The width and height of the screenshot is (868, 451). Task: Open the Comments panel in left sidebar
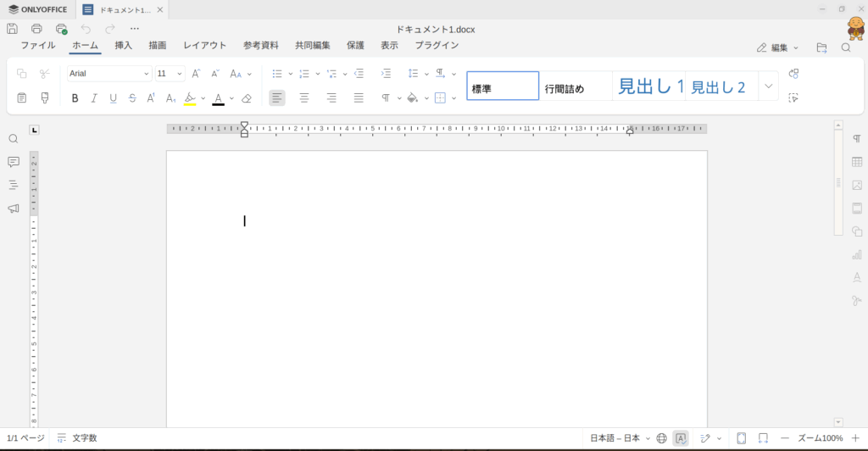coord(14,162)
